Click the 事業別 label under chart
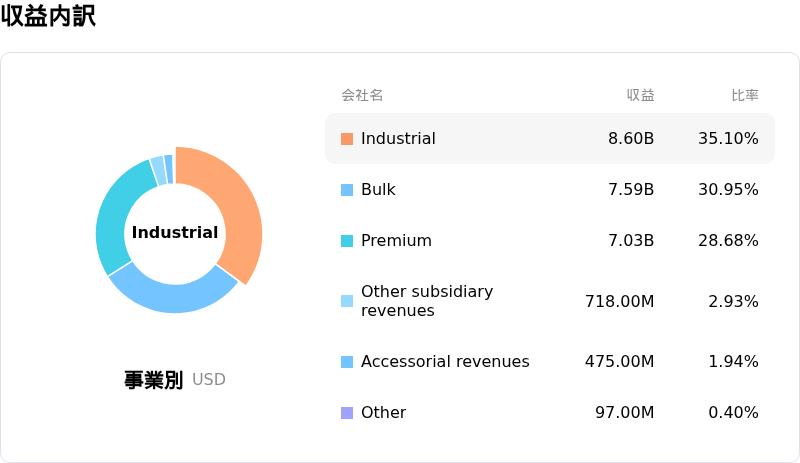Screen dimensions: 800x463 click(x=154, y=380)
